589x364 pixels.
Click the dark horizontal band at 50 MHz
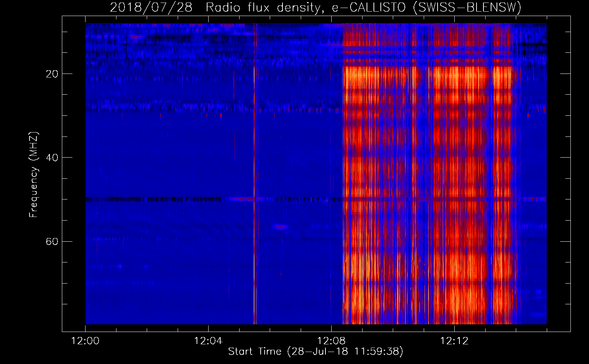(214, 199)
